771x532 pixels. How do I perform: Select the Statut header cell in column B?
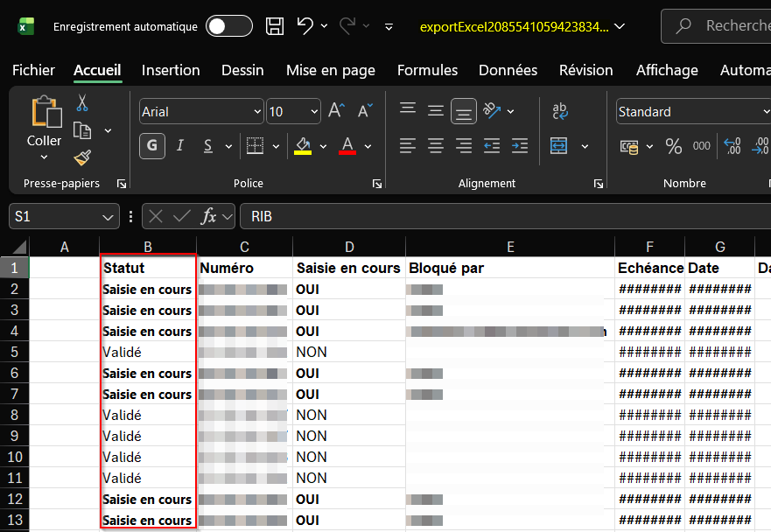(x=148, y=268)
